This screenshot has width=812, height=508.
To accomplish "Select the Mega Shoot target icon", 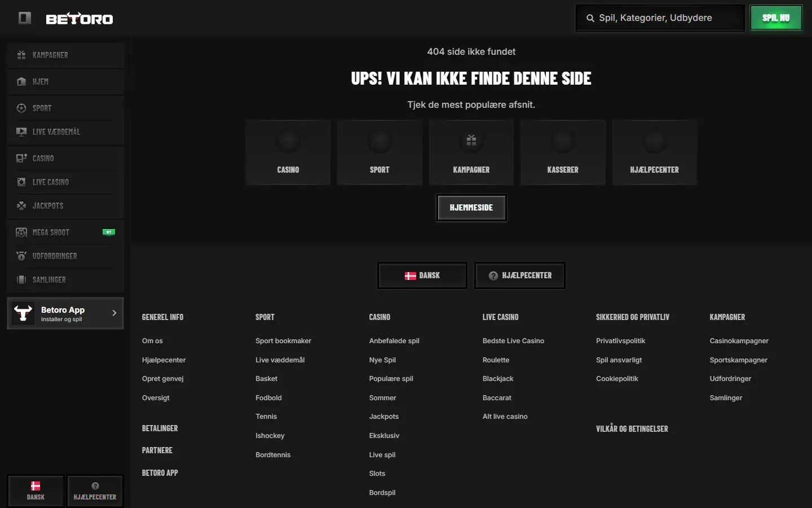I will (21, 232).
